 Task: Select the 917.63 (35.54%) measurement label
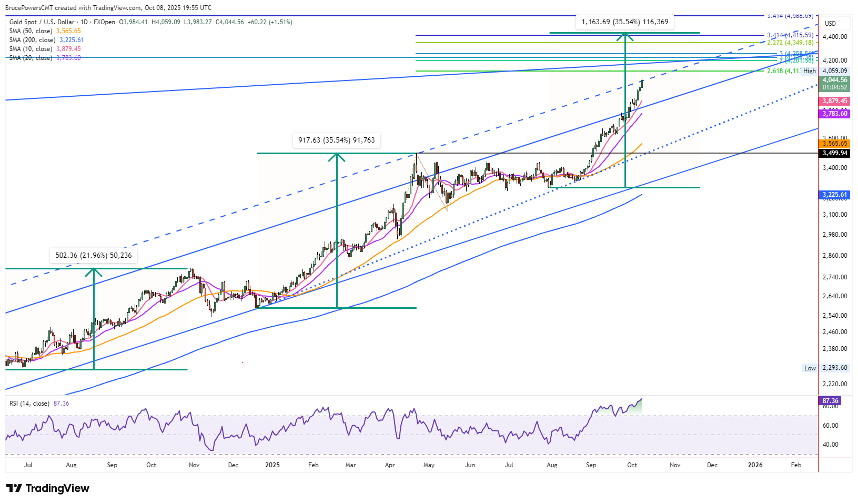[337, 140]
